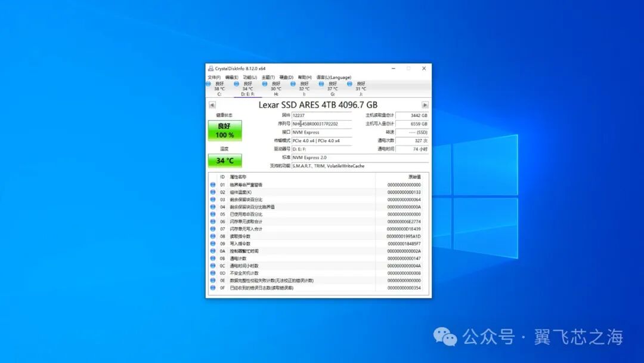
Task: Select the row named 读取指令数
Action: pyautogui.click(x=318, y=236)
